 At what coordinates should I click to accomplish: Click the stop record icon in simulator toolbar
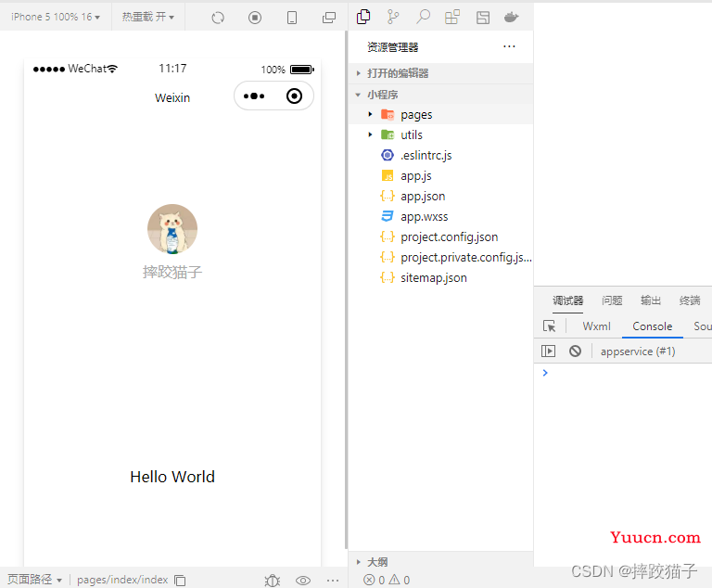click(x=255, y=18)
